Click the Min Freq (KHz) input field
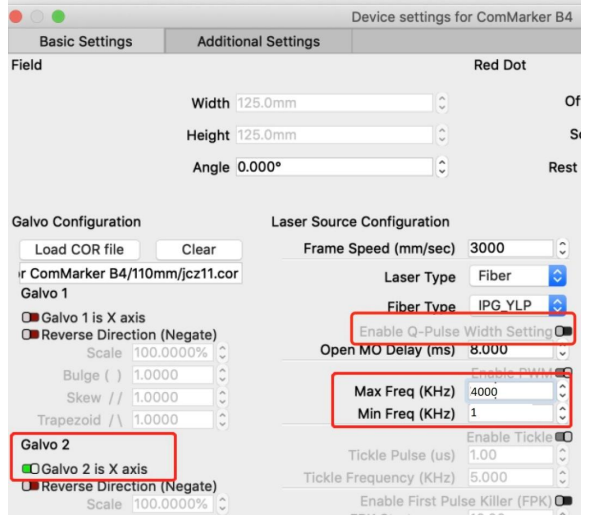The height and width of the screenshot is (524, 609). click(508, 413)
